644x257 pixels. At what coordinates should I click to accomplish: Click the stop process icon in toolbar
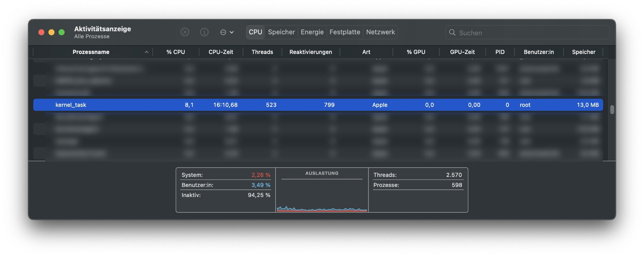point(185,32)
